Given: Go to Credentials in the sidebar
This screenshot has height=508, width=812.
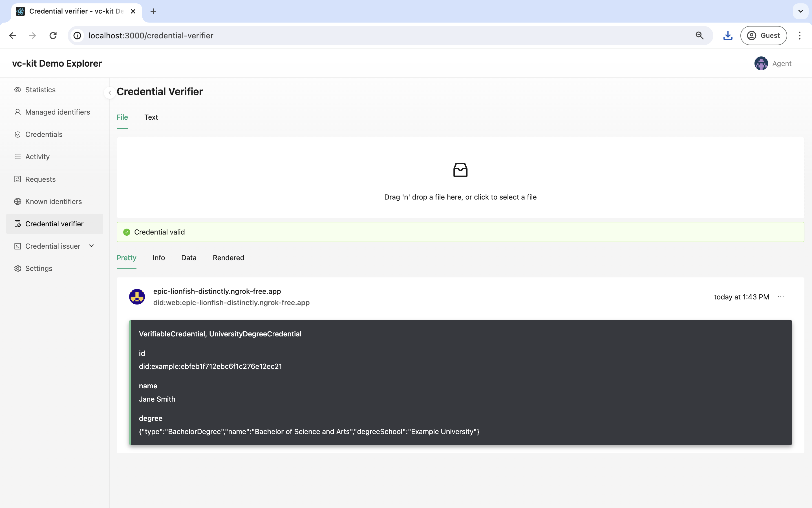Looking at the screenshot, I should (x=55, y=134).
